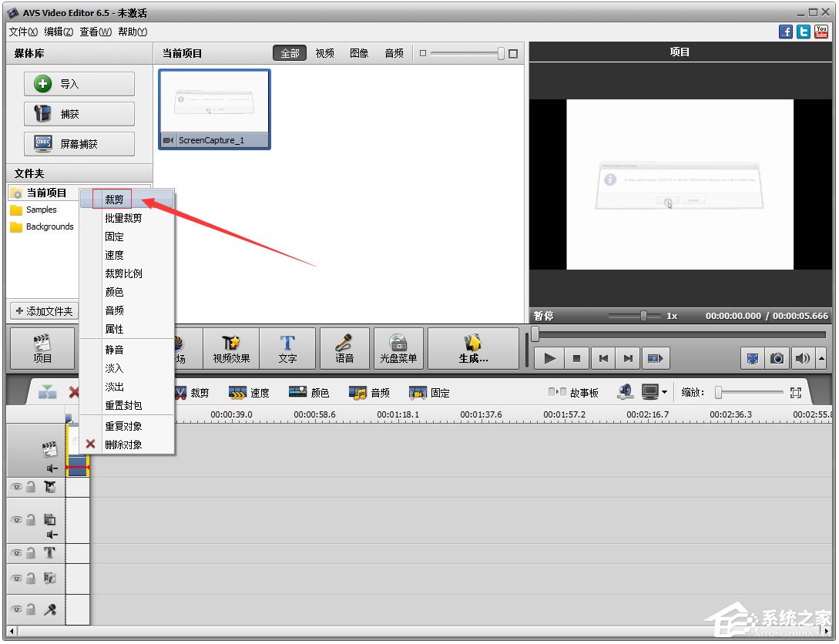
Task: Open the 查看 menu
Action: 96,32
